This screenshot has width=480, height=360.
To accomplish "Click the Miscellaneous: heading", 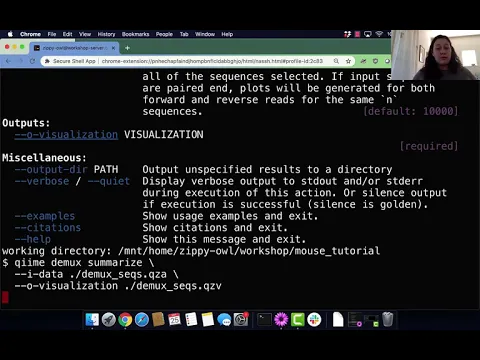I will pyautogui.click(x=44, y=158).
